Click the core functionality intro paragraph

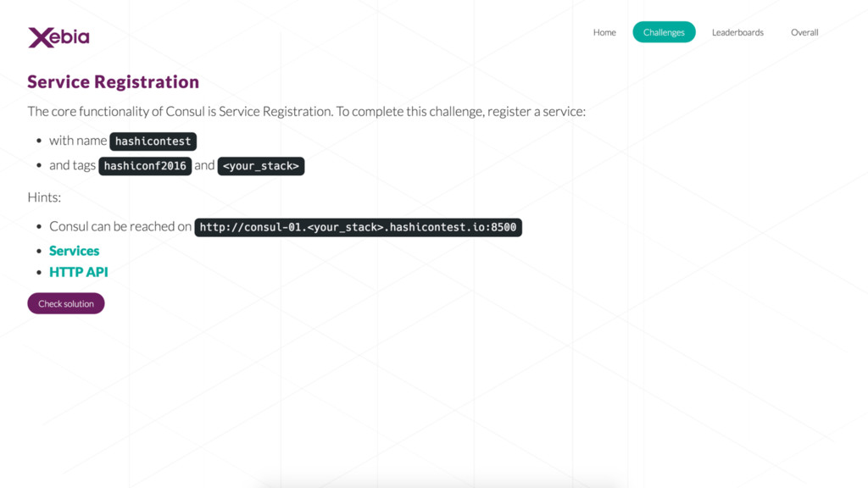(x=307, y=111)
